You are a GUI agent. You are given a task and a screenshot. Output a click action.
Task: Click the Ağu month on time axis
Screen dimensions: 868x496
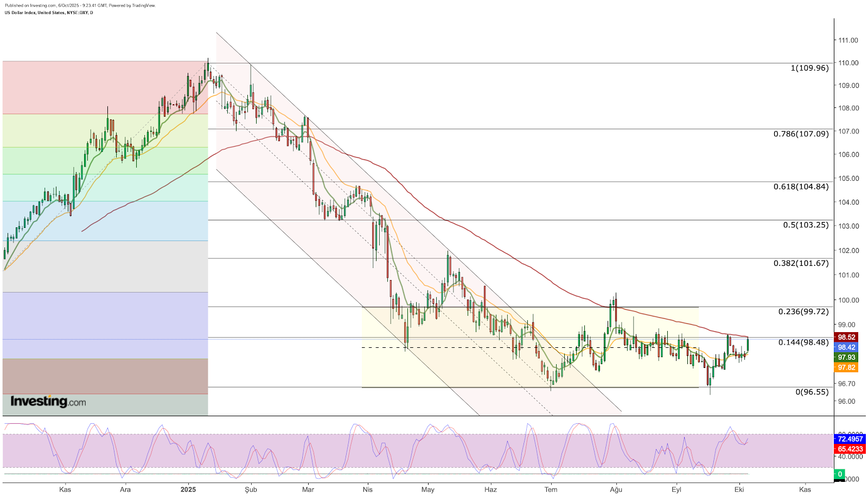click(616, 489)
